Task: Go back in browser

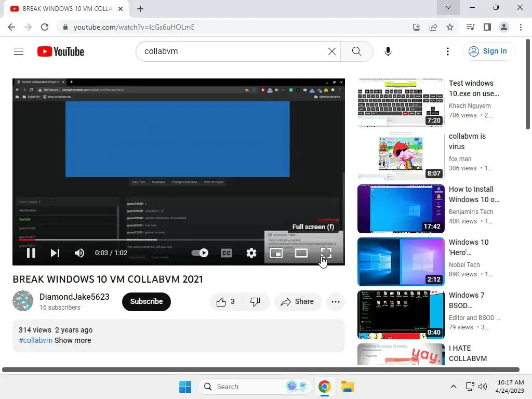Action: [x=11, y=27]
